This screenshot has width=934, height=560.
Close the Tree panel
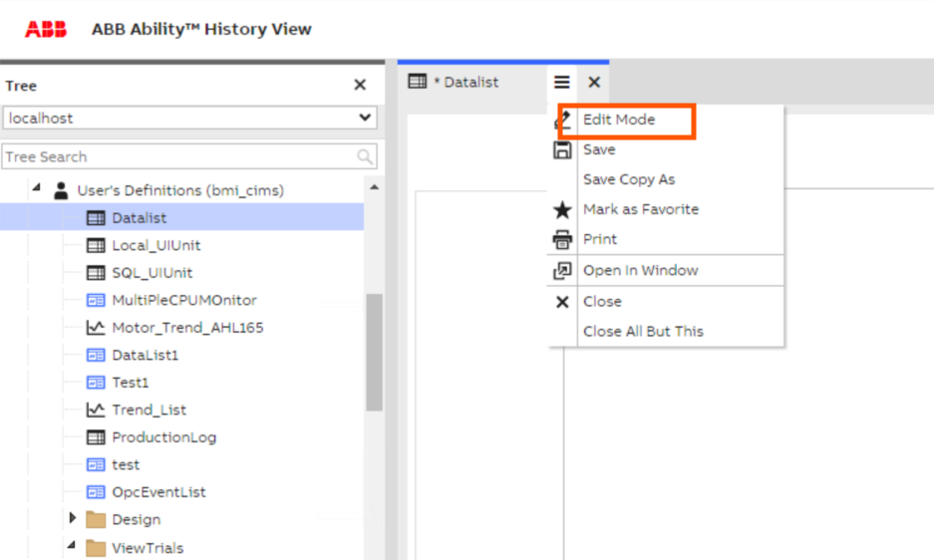[x=360, y=85]
